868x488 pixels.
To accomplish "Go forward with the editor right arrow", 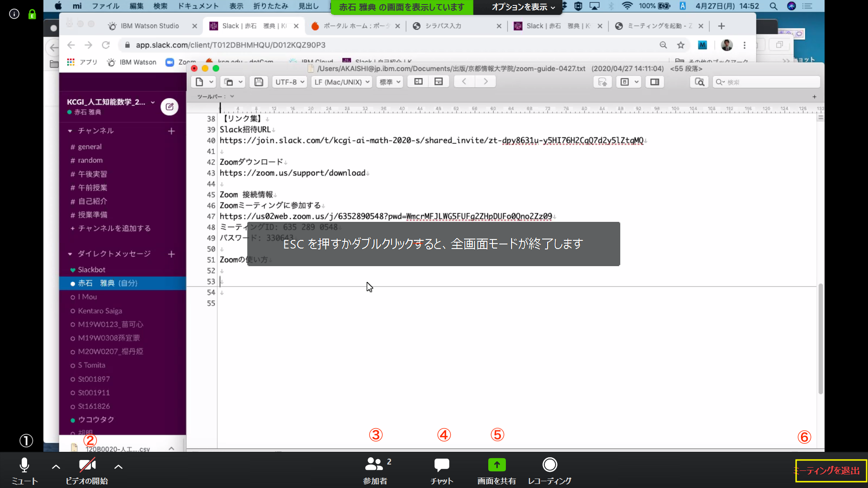I will (x=486, y=81).
